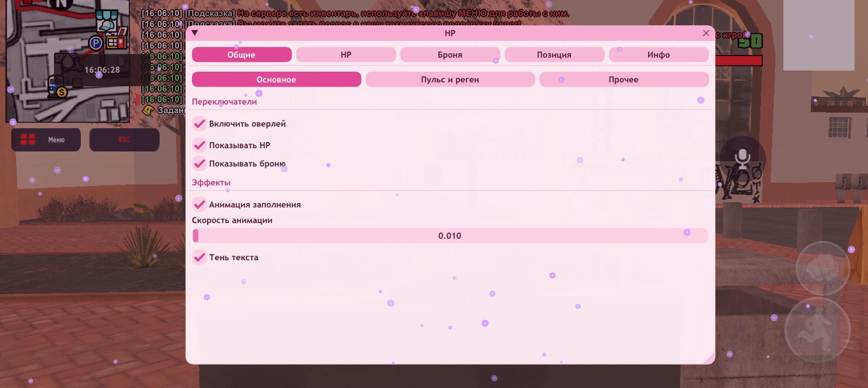Switch to the HP tab
The image size is (868, 388).
[346, 54]
